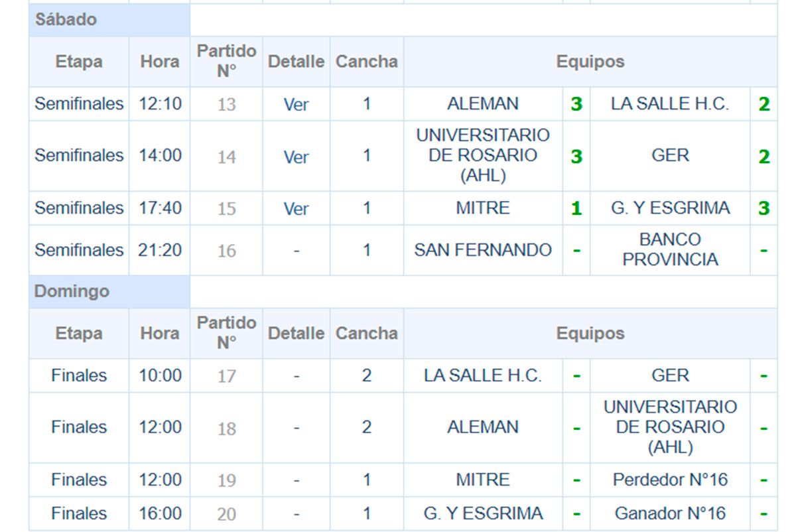Click Perdedor N°16 cell
The image size is (796, 532).
coord(670,480)
